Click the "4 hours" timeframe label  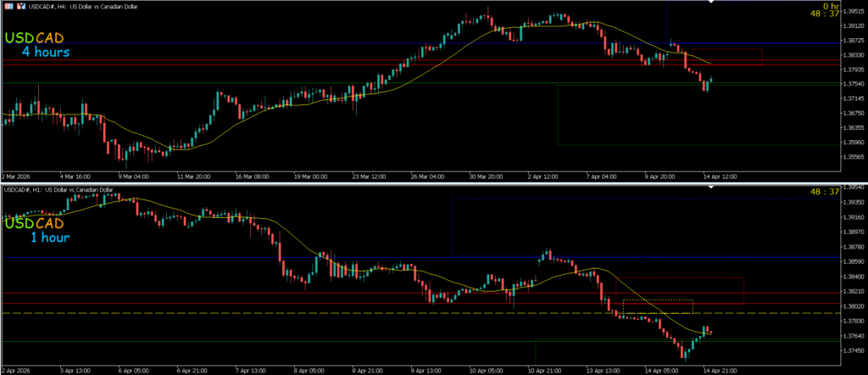46,53
